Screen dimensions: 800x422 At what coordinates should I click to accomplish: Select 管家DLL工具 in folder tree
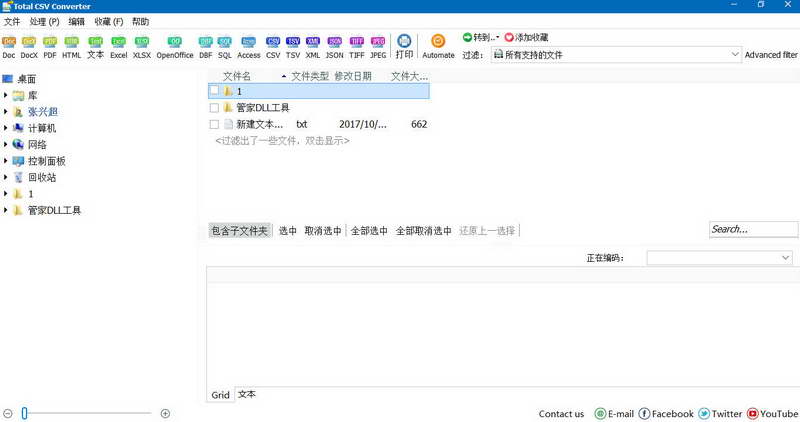point(54,210)
